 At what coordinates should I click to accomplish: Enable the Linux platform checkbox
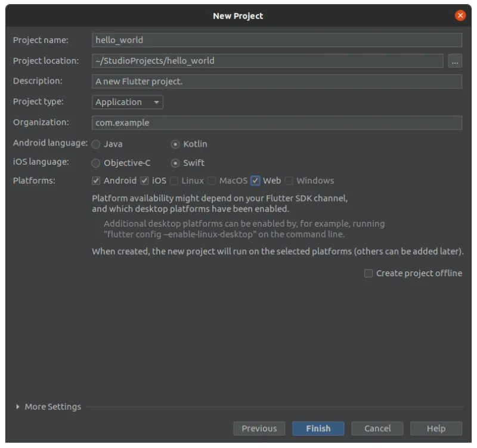pos(174,181)
